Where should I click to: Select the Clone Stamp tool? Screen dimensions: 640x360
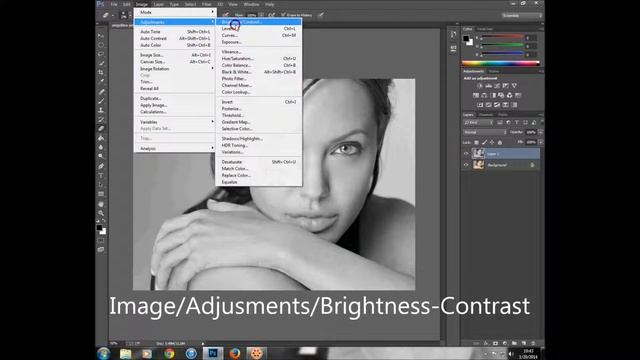101,110
